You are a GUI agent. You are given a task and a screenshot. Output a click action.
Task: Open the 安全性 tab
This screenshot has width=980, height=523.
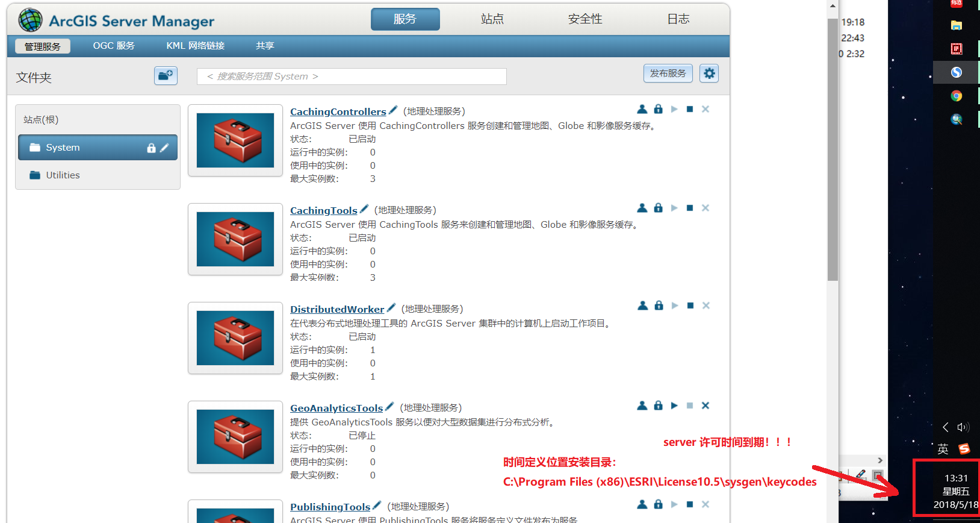(585, 19)
